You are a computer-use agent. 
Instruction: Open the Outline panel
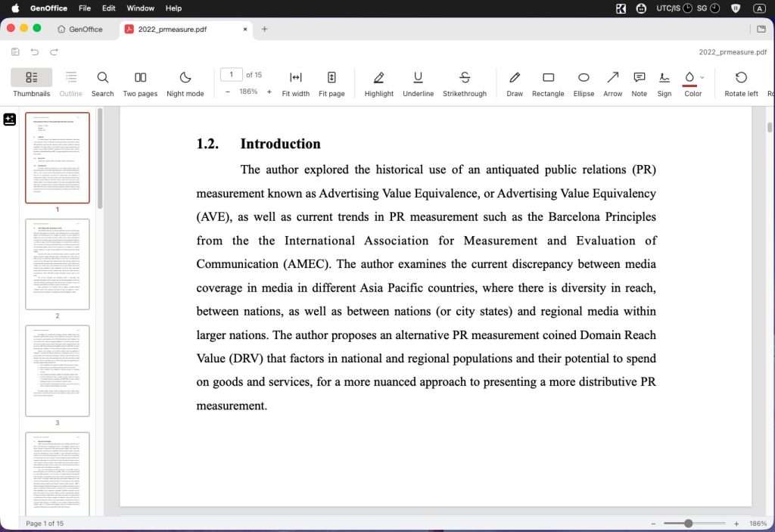[70, 83]
